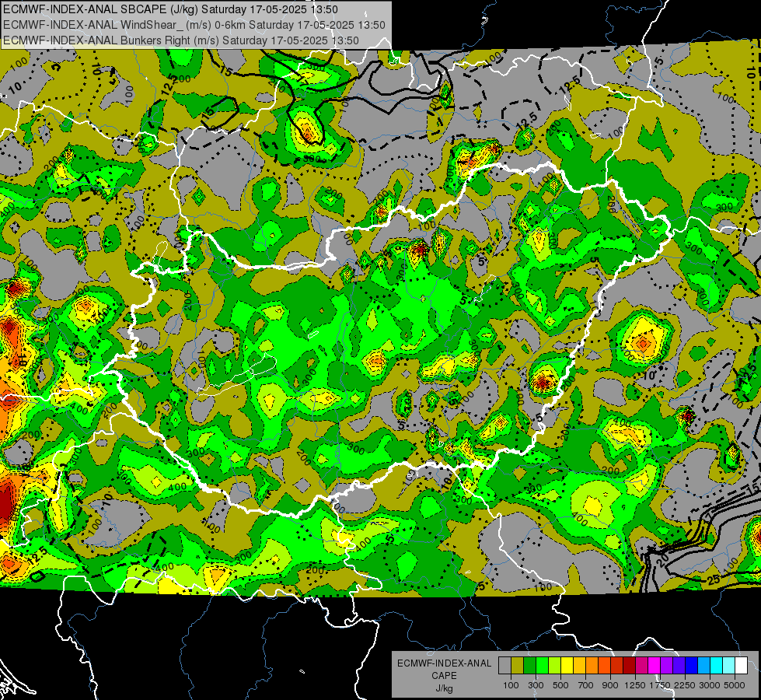Screen dimensions: 761x700
Task: Click the gray swatch in CAPE legend
Action: point(504,666)
